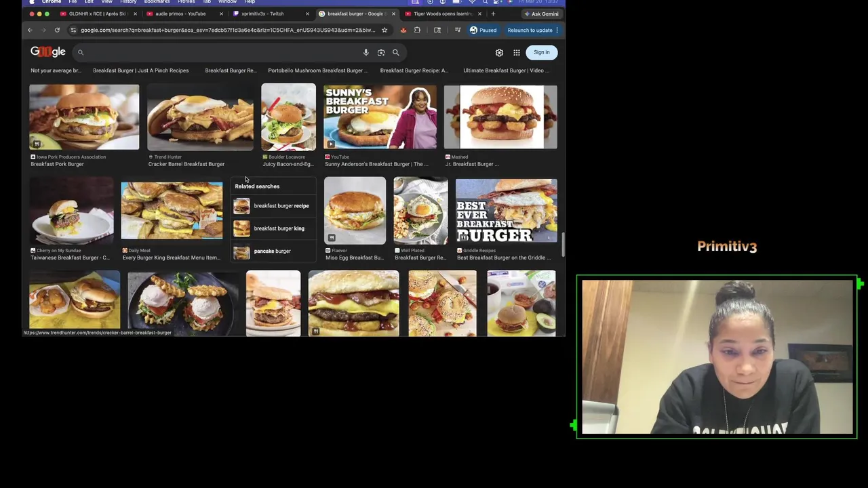Open Trend Hunter source link
The height and width of the screenshot is (488, 868).
(165, 157)
